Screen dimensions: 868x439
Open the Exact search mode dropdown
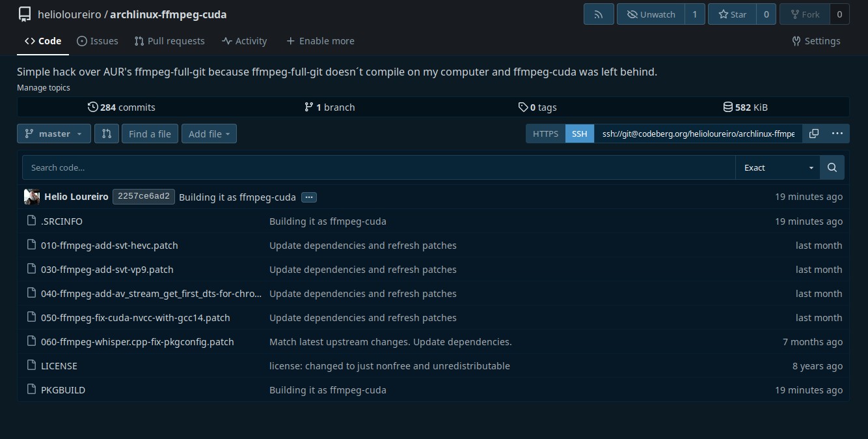coord(778,167)
